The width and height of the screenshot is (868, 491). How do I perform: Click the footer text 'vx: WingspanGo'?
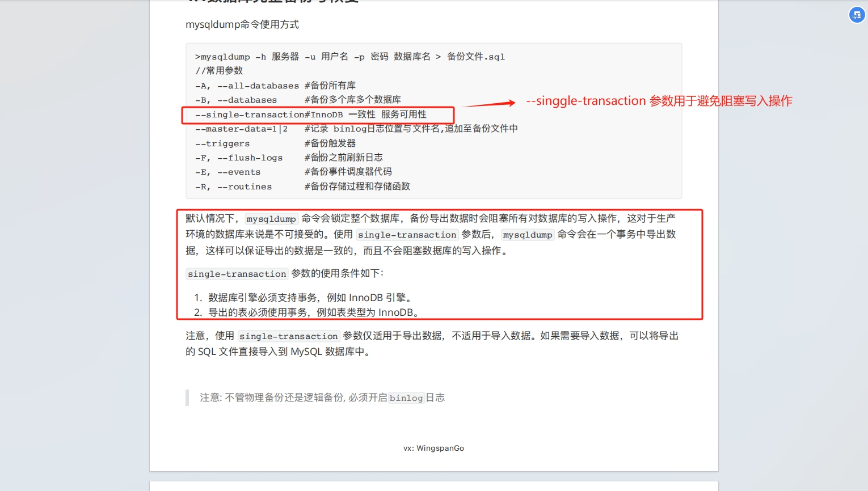pos(434,448)
